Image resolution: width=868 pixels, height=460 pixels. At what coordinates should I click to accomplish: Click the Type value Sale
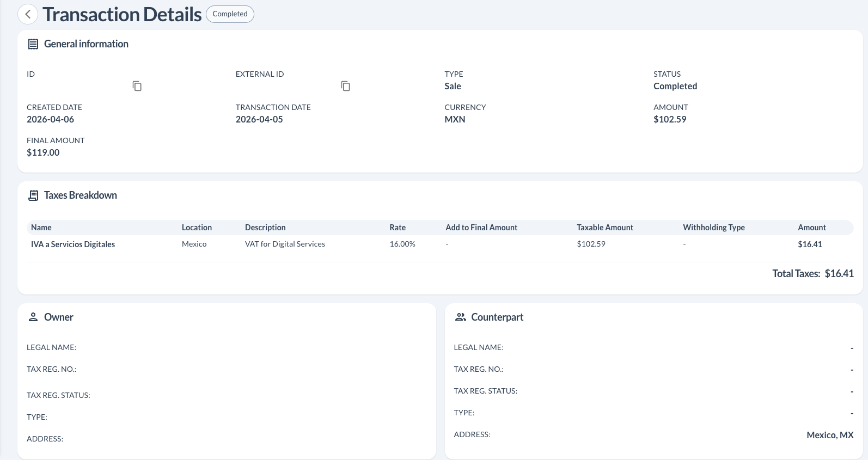pyautogui.click(x=453, y=86)
